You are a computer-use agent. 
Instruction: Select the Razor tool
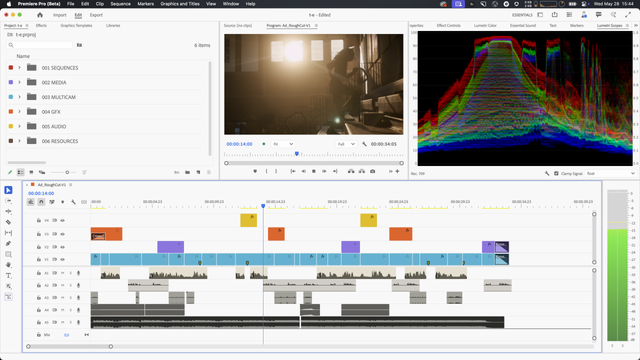click(x=8, y=222)
